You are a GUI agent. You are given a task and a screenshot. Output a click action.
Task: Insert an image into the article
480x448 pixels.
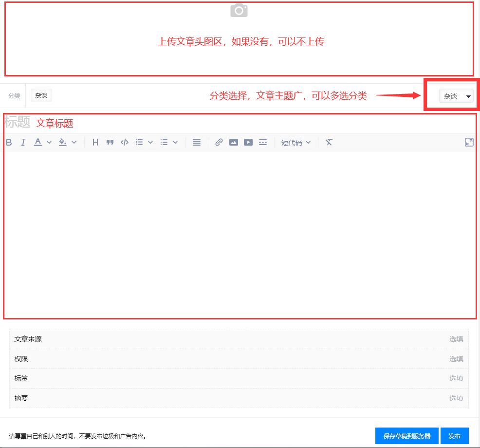[234, 142]
